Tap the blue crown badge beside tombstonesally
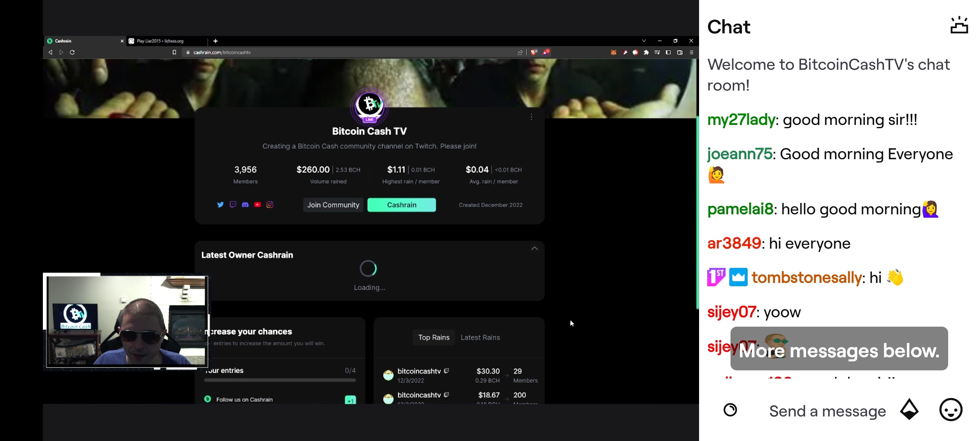 tap(738, 277)
